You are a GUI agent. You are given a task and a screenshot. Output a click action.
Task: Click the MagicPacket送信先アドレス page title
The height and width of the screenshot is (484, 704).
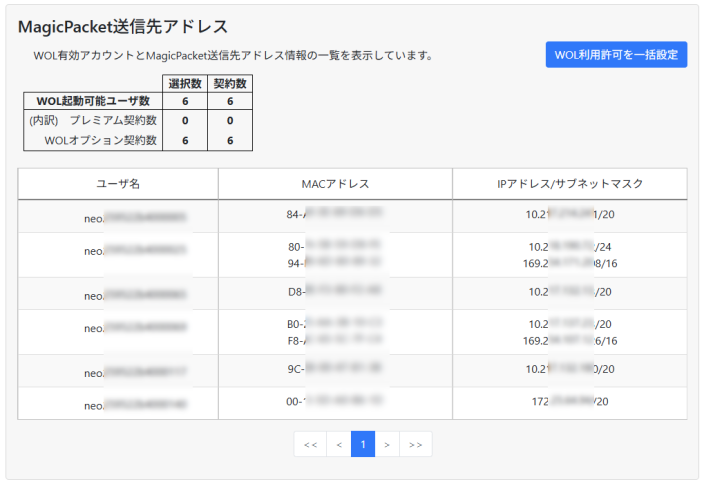point(123,26)
